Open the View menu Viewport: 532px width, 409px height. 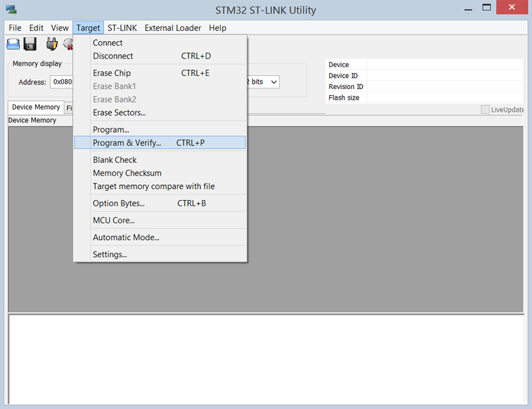point(60,28)
